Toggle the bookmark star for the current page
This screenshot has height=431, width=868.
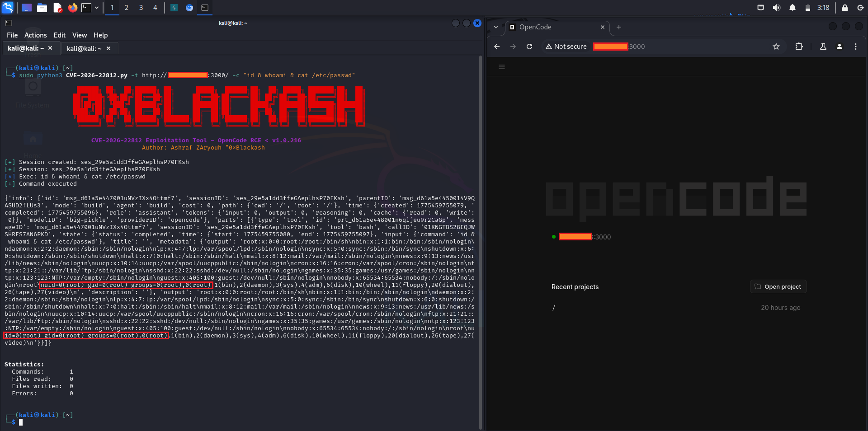776,47
